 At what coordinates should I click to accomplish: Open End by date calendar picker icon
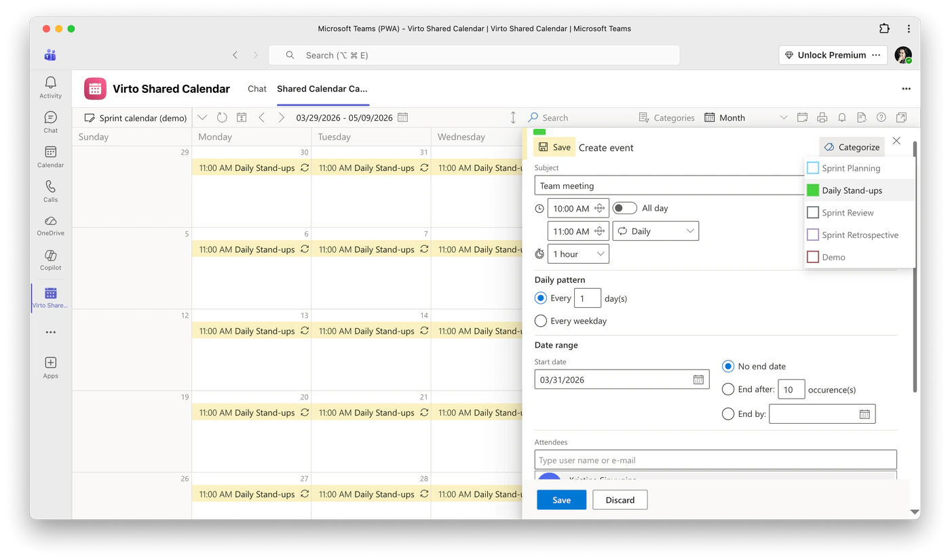click(x=864, y=414)
